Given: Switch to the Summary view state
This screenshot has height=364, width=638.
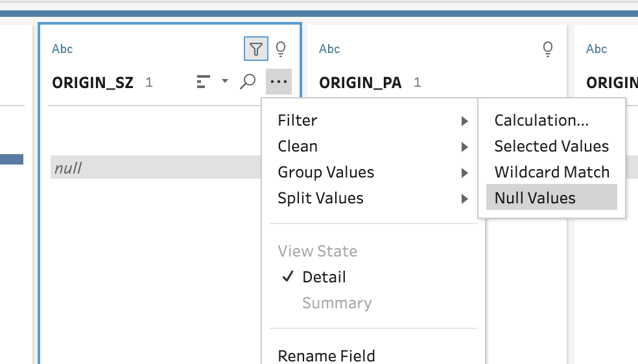Looking at the screenshot, I should pyautogui.click(x=337, y=303).
